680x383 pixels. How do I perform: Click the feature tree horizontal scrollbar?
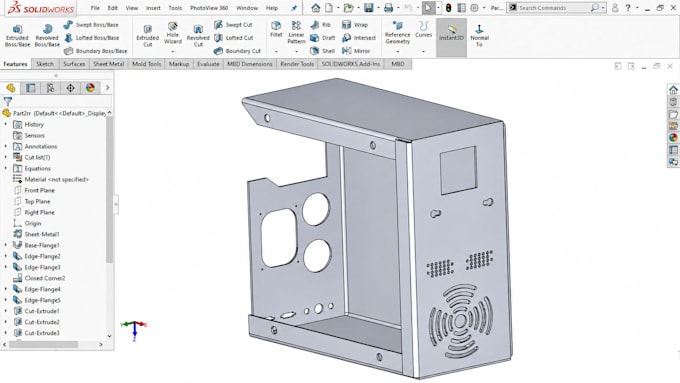(43, 344)
